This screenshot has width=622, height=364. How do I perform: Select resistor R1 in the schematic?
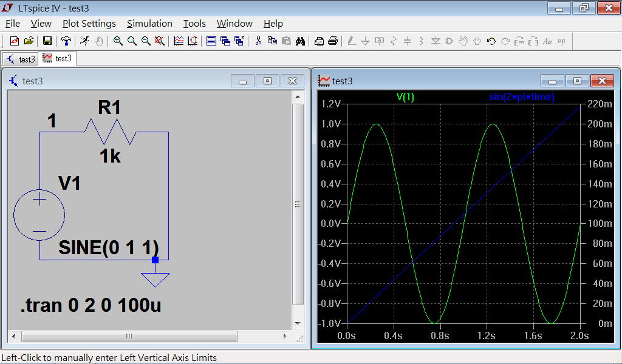pos(110,131)
